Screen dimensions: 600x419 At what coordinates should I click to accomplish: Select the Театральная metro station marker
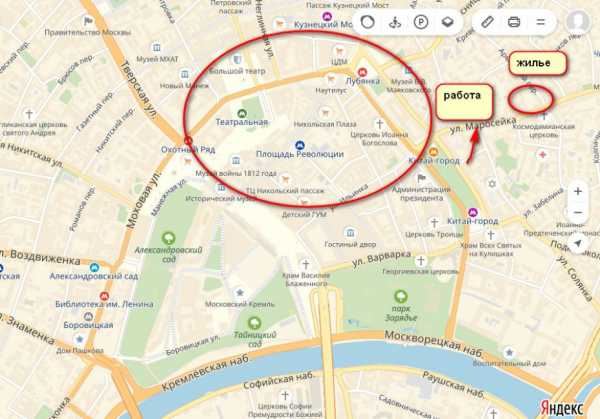(241, 113)
